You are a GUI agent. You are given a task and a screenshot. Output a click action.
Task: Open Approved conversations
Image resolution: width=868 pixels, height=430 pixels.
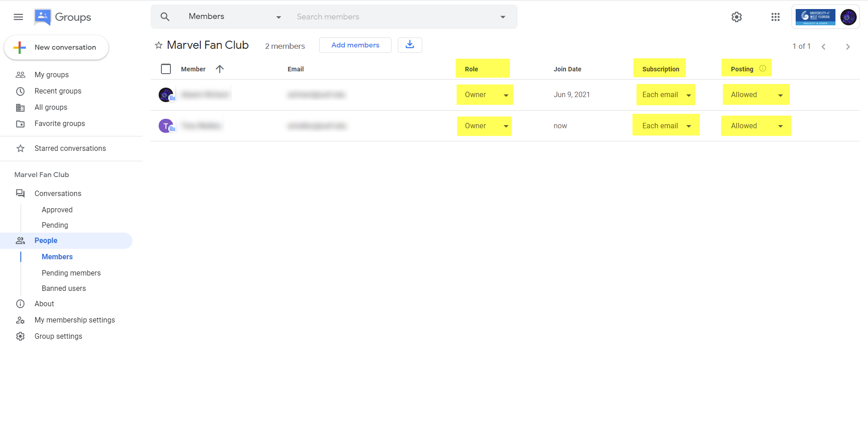57,210
